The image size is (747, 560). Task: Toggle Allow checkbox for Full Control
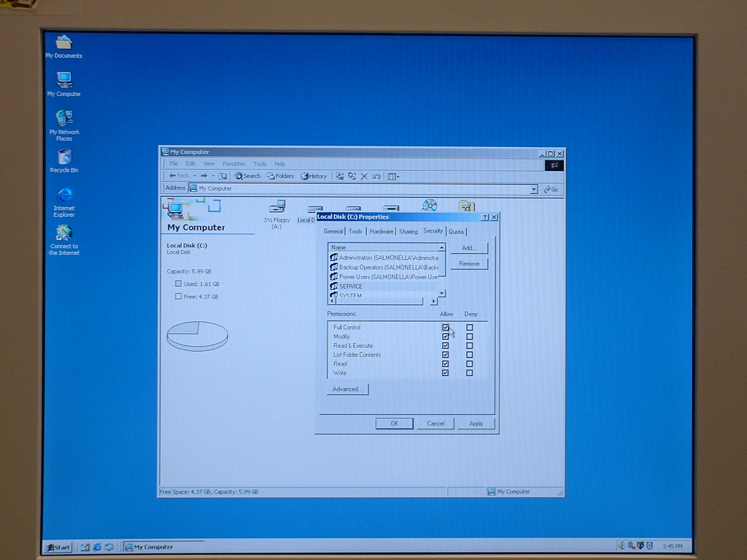tap(445, 328)
